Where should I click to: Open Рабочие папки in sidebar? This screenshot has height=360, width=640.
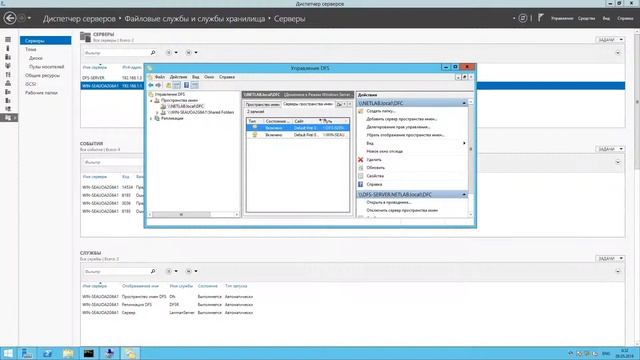point(41,93)
